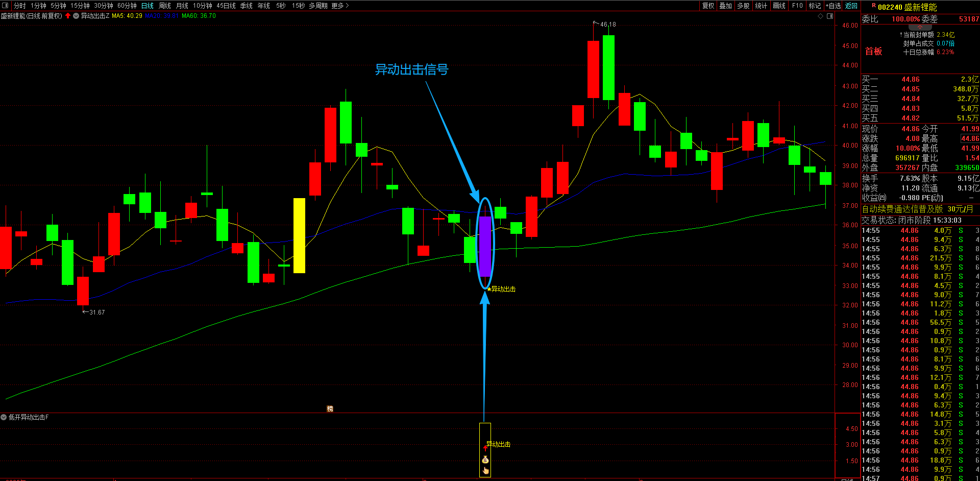Click the 异动出击Z indicator name

click(x=95, y=16)
